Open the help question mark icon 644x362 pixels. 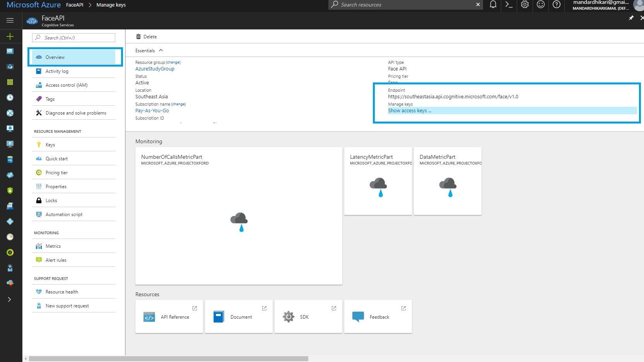[557, 5]
